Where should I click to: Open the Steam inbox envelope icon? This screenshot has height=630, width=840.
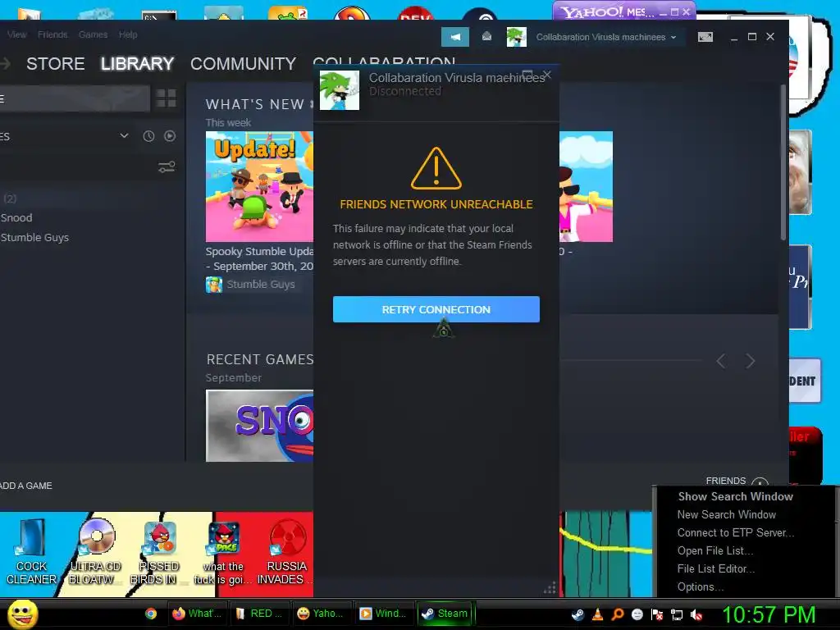[x=486, y=36]
